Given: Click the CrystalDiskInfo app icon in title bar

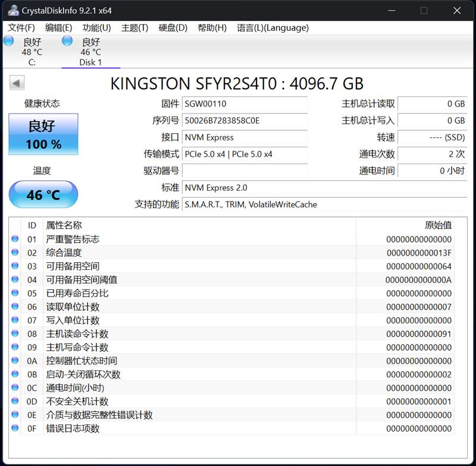Looking at the screenshot, I should (13, 11).
